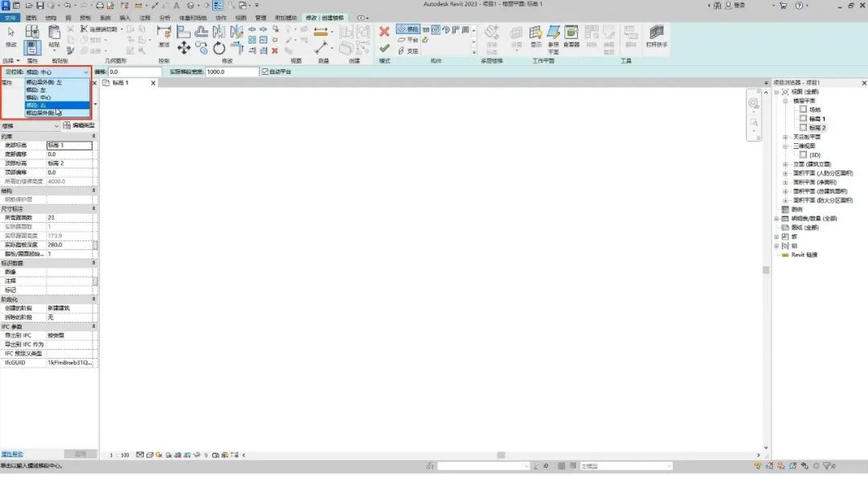Expand the 天花板平面 tree node

click(785, 138)
